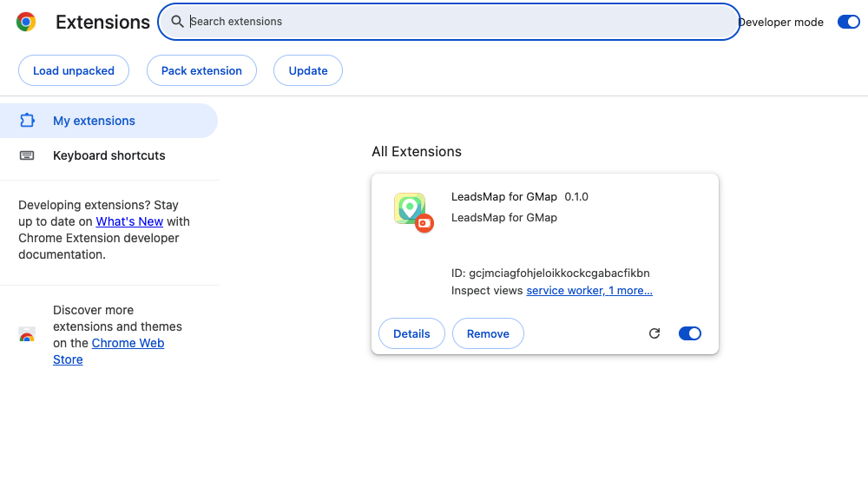Click the keyboard icon in sidebar

27,155
